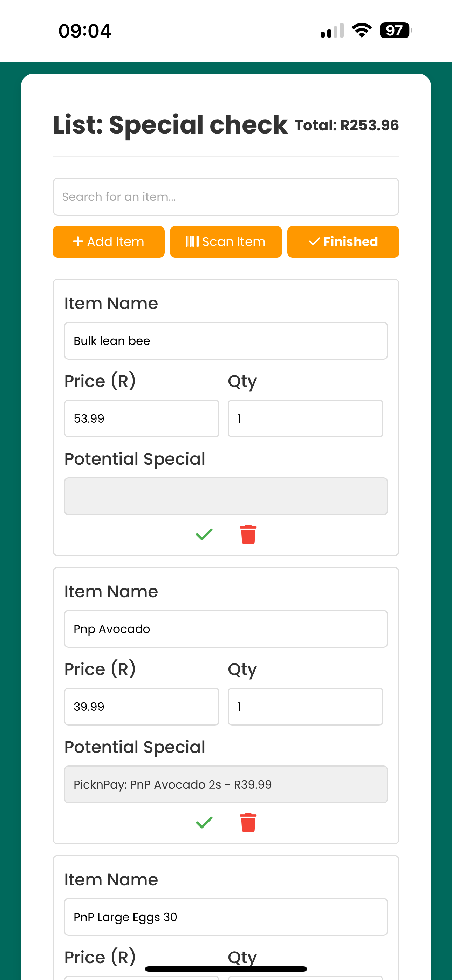
Task: Open the Scan Item barcode scanner
Action: (226, 242)
